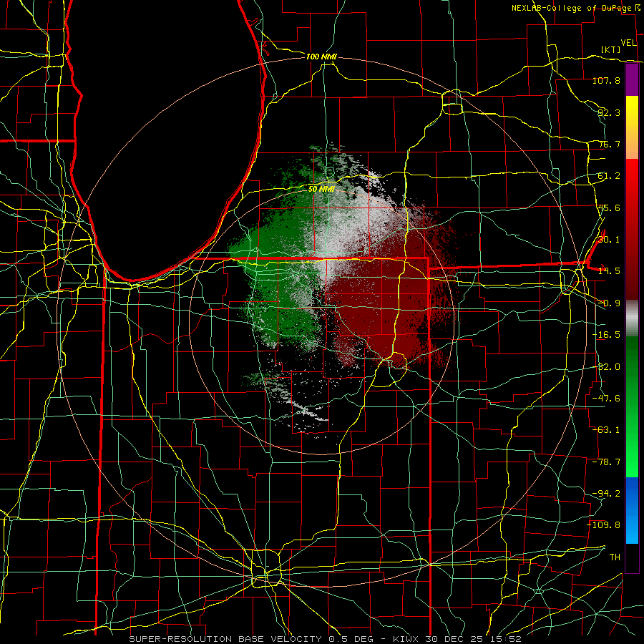Pick the gray near-zero color bar segment
The image size is (644, 644).
pos(632,318)
